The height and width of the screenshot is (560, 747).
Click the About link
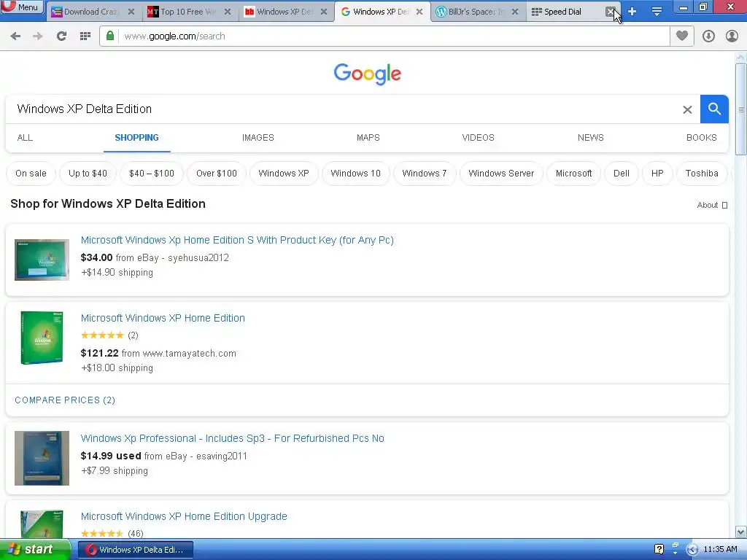point(712,205)
